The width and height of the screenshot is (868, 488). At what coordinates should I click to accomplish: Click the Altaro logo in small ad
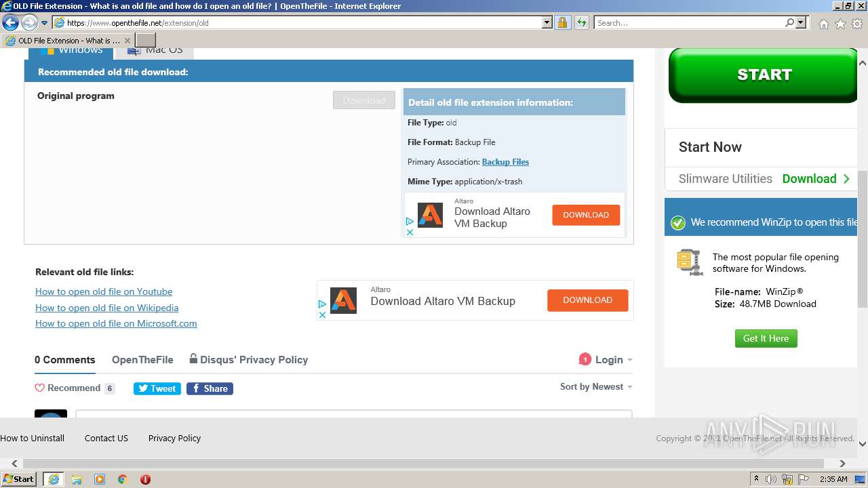tap(430, 215)
